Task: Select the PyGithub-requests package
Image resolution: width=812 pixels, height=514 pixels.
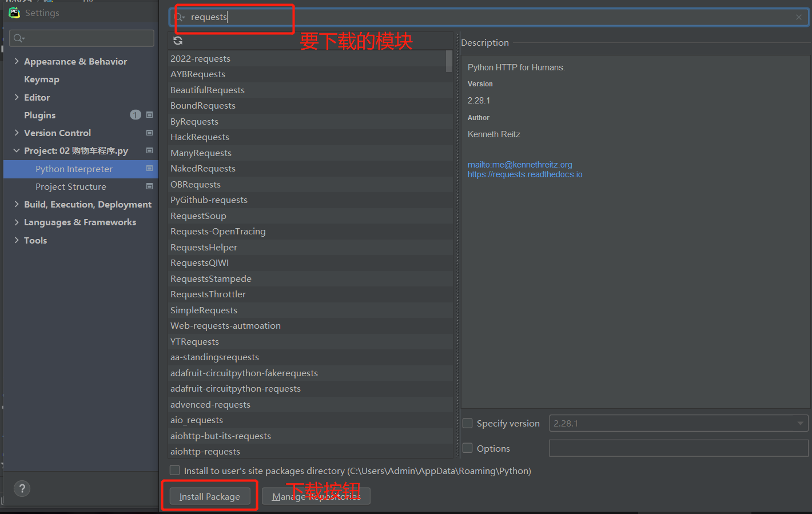Action: 311,200
